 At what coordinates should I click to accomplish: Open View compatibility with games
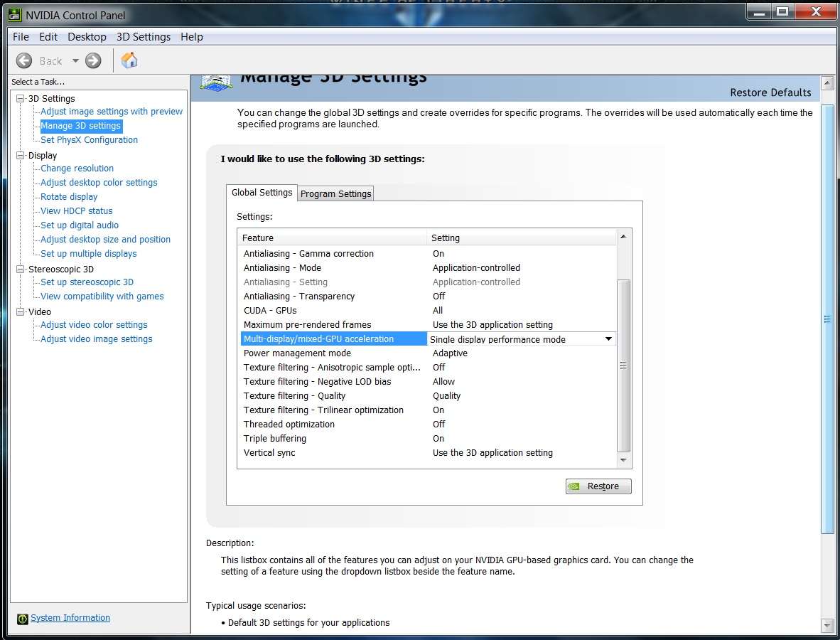point(102,296)
